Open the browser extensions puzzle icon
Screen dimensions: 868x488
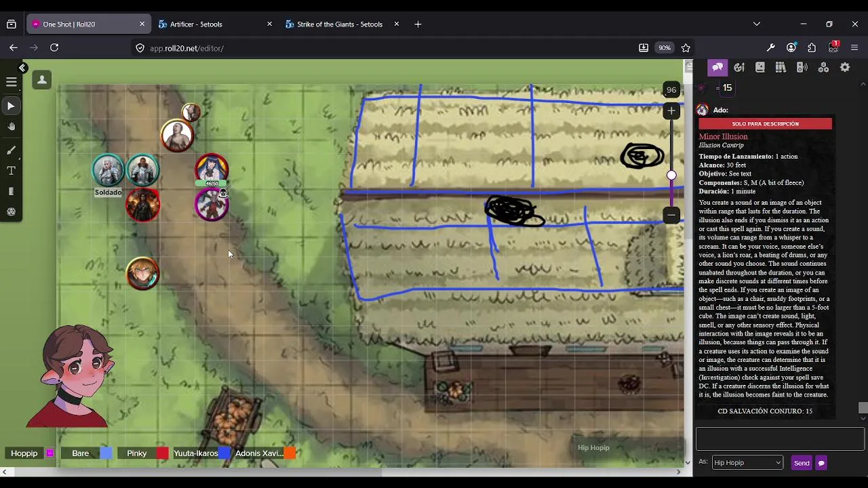[812, 47]
